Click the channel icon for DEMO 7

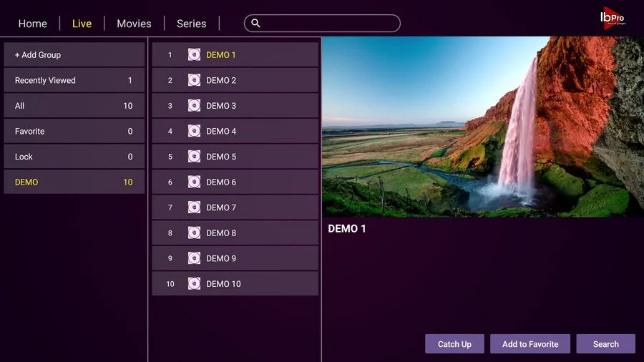click(194, 207)
